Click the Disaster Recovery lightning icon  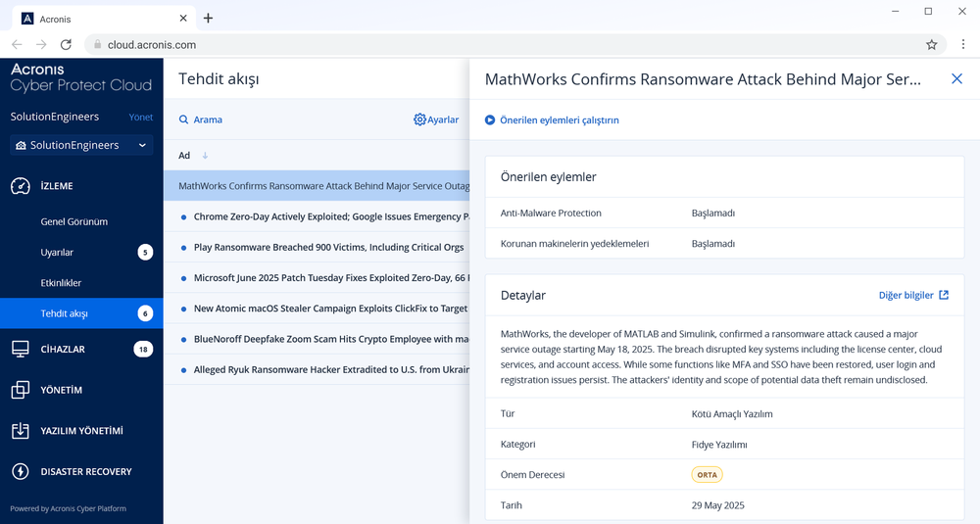(x=20, y=471)
